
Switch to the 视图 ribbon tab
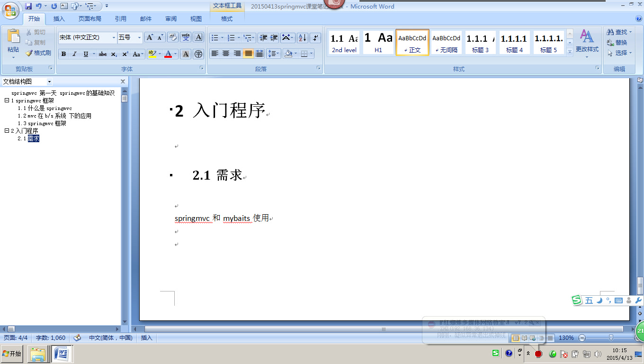coord(196,19)
